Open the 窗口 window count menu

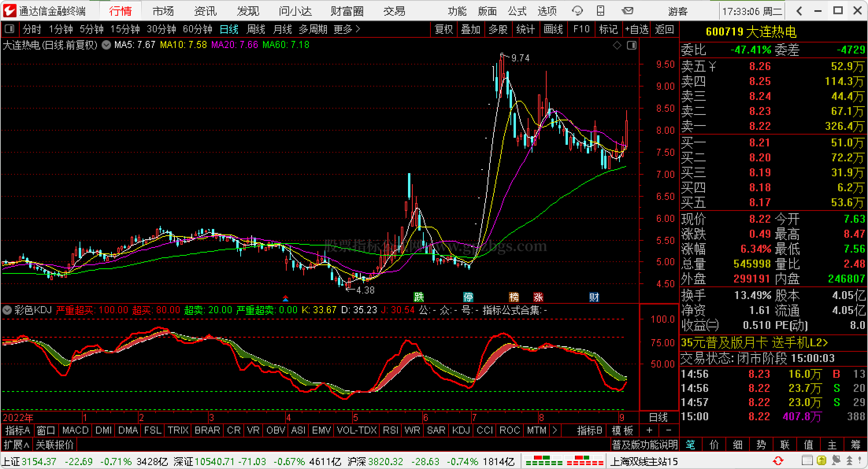[46, 430]
